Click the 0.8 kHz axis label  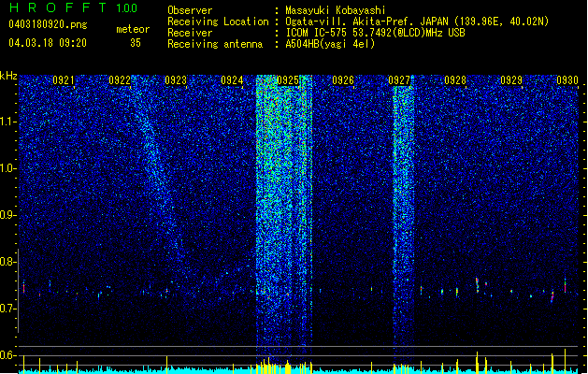tap(7, 262)
